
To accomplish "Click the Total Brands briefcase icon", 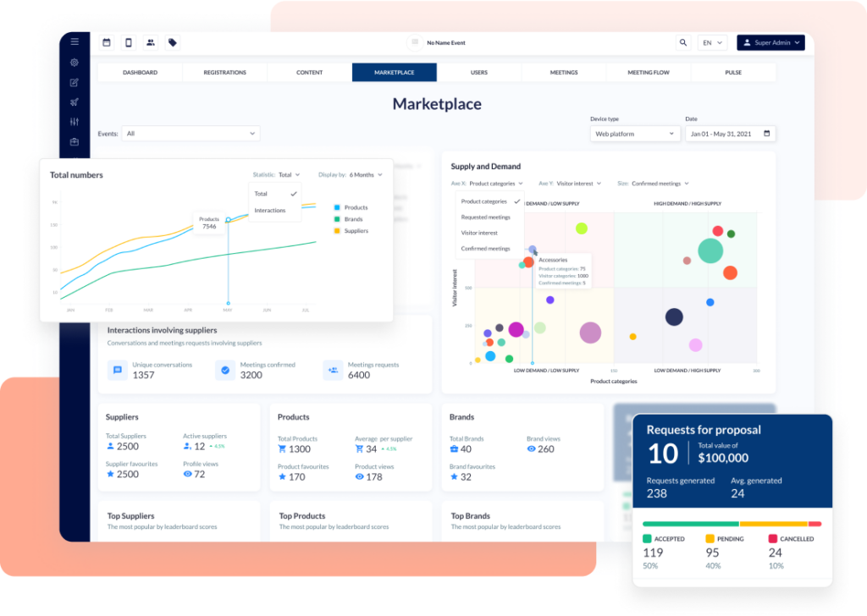I will [x=454, y=449].
